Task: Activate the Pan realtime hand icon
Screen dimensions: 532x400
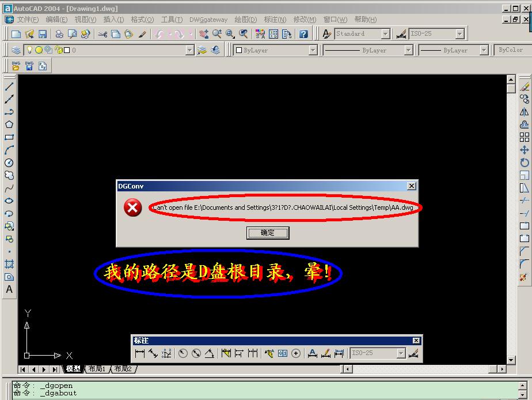Action: point(204,34)
